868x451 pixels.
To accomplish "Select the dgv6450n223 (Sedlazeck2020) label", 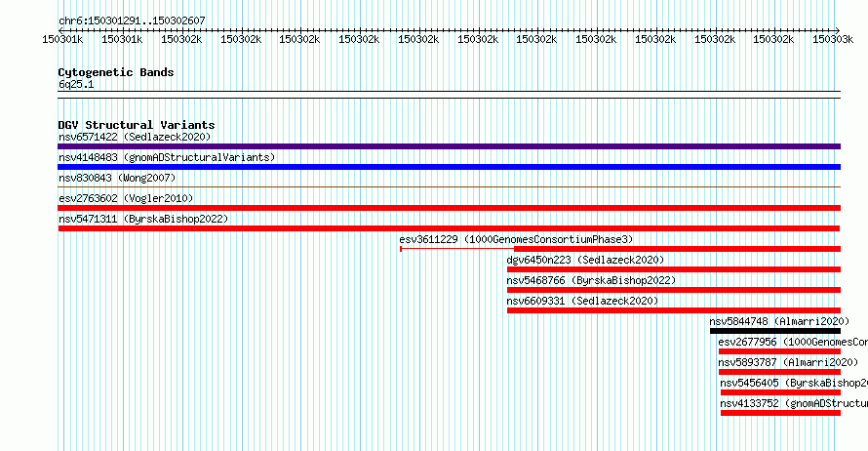I will (585, 260).
